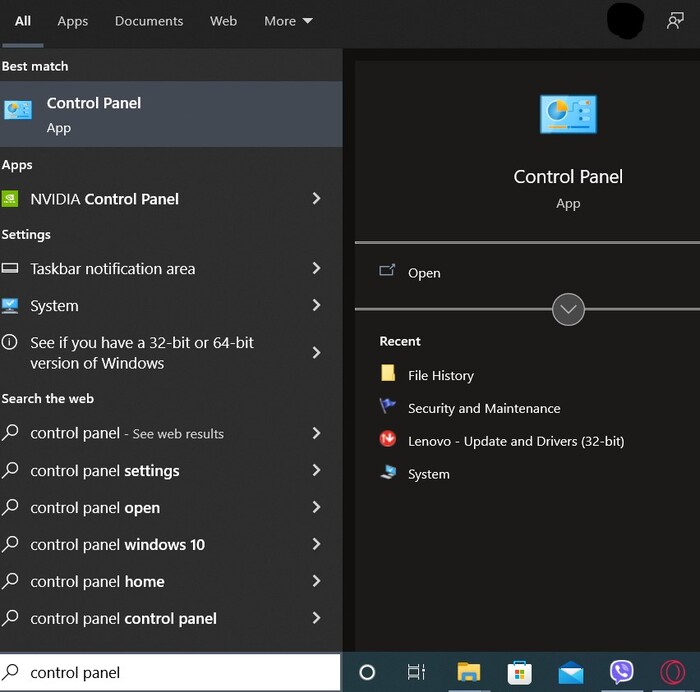Image resolution: width=700 pixels, height=692 pixels.
Task: Switch to the Apps filter tab
Action: [x=73, y=21]
